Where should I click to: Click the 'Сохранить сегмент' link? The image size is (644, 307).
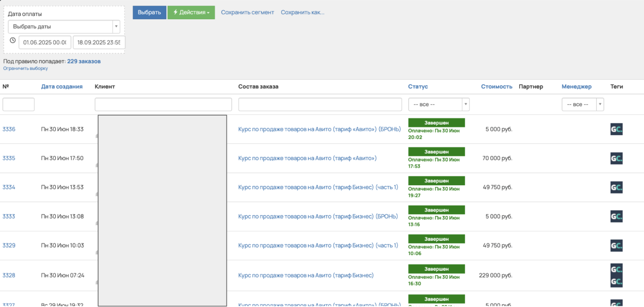click(247, 12)
